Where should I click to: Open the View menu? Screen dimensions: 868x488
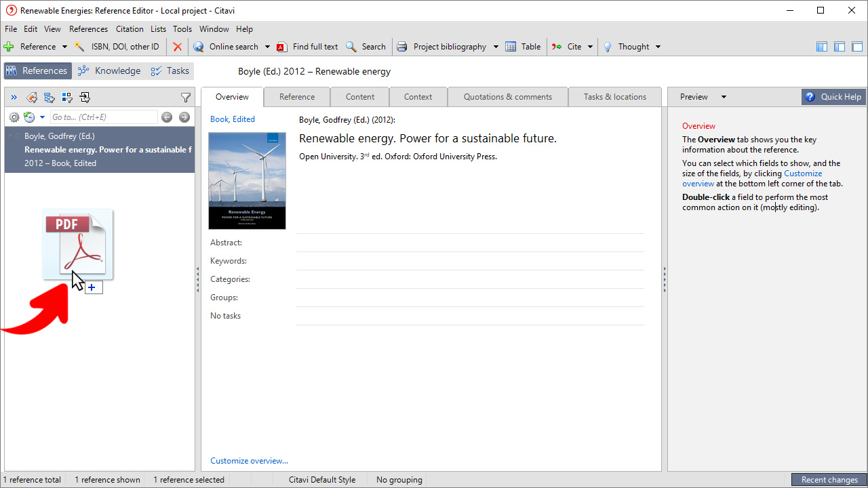52,29
